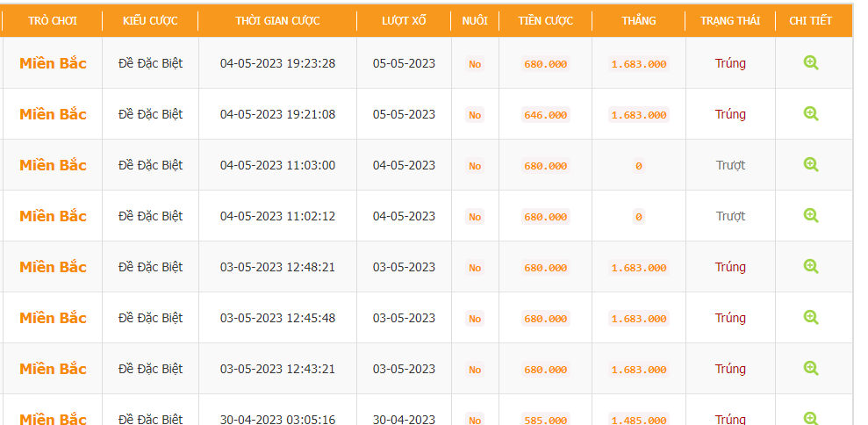Click the No badge in the 19:23:28 row

475,64
